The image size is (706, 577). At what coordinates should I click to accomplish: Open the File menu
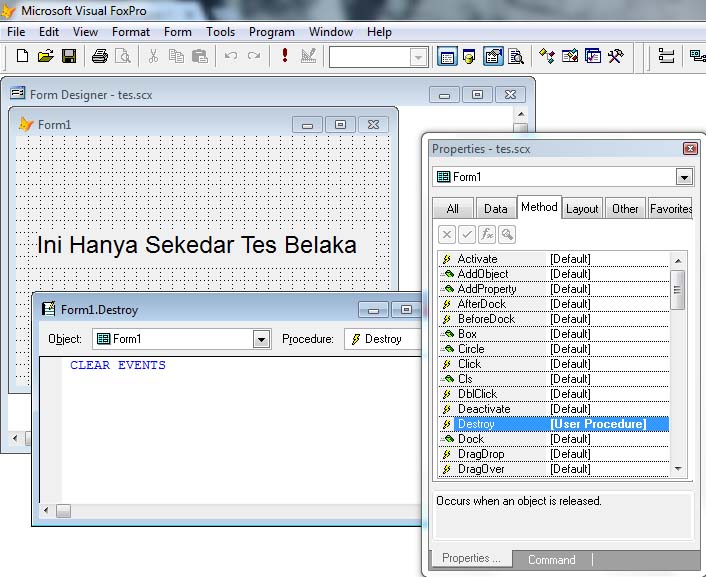16,32
